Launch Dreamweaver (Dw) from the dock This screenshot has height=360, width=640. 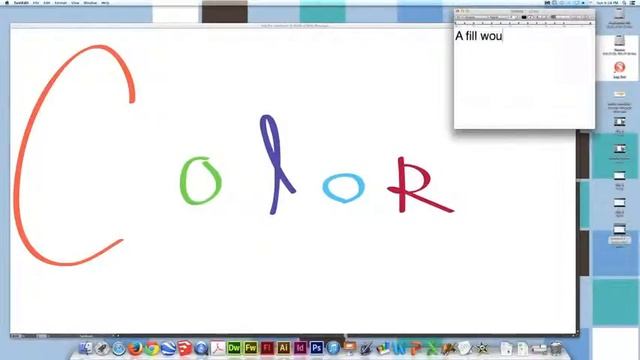coord(234,348)
